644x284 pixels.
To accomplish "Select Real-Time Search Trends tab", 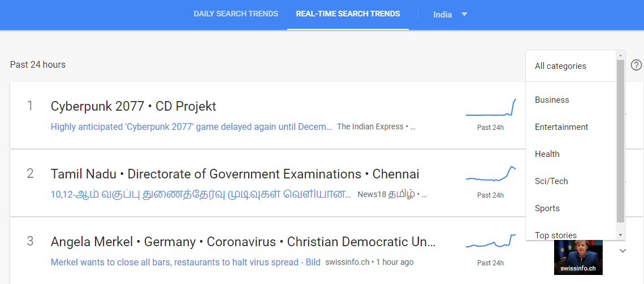I will (348, 14).
